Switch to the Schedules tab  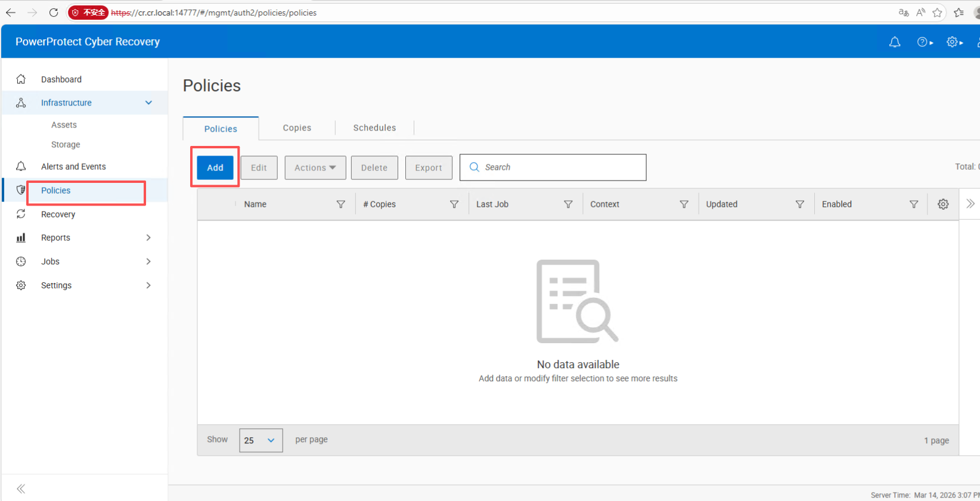374,128
